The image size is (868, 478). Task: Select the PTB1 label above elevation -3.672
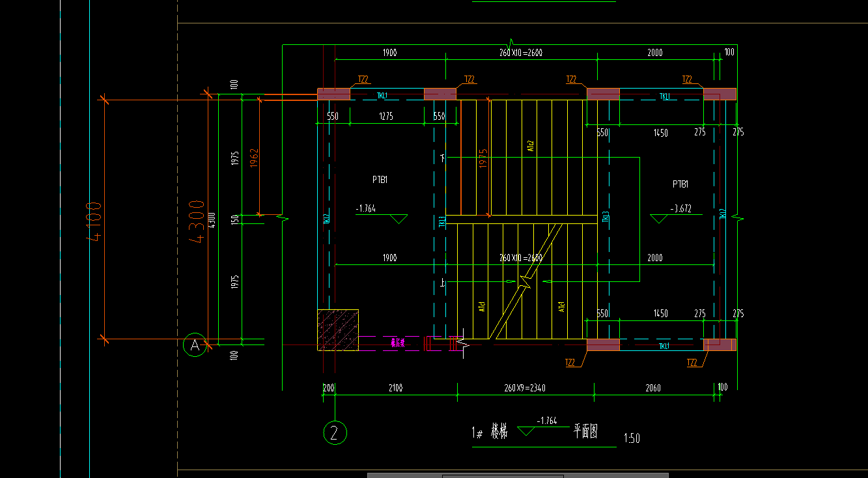[680, 184]
